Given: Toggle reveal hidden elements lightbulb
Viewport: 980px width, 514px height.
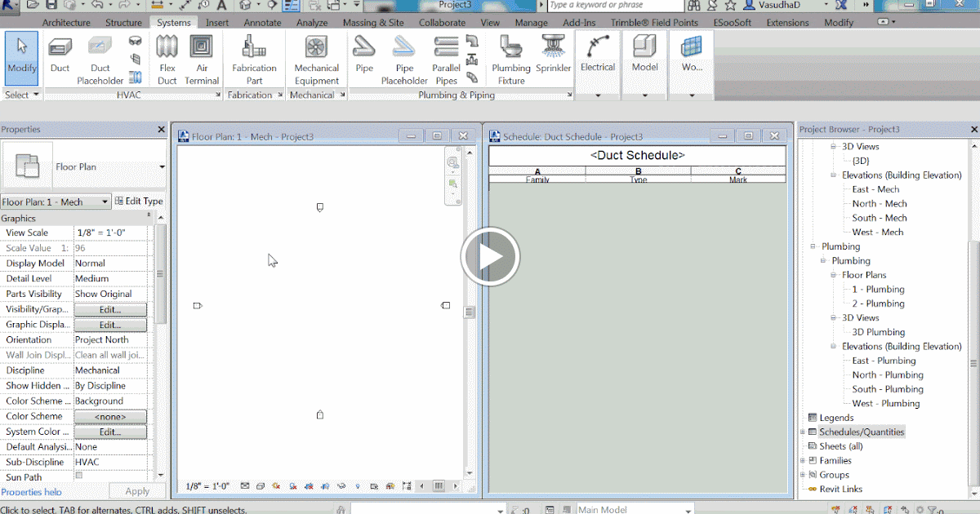Looking at the screenshot, I should coord(357,486).
